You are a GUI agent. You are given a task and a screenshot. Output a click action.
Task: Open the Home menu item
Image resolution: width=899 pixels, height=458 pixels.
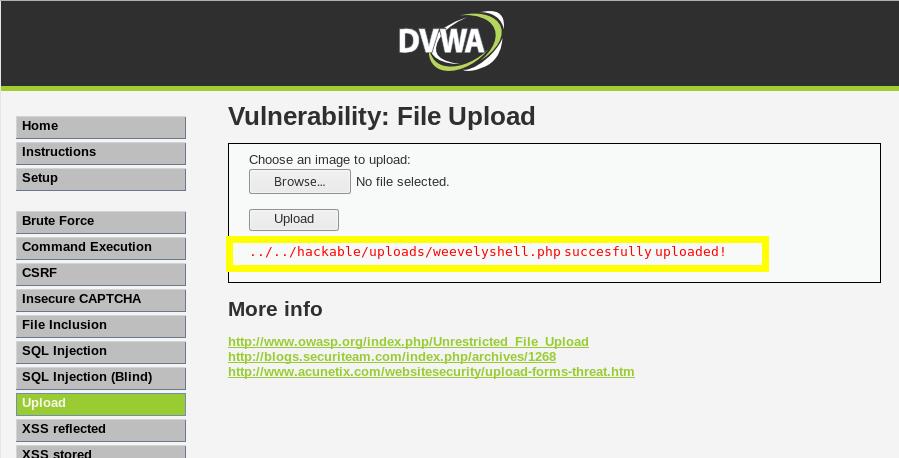tap(101, 127)
